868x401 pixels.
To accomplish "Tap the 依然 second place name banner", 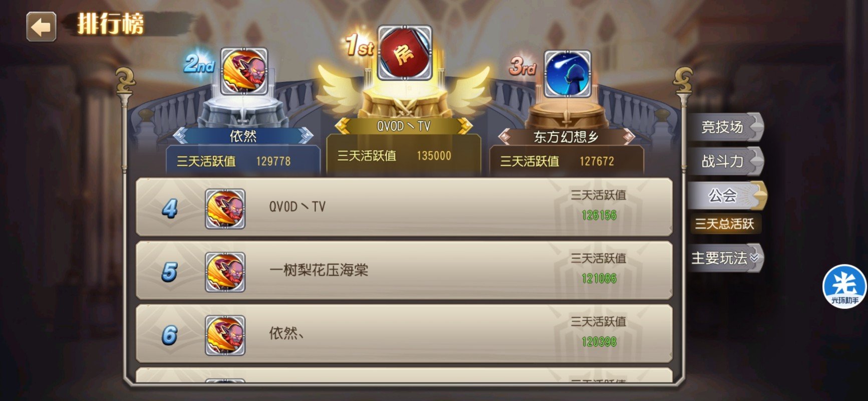I will tap(243, 136).
